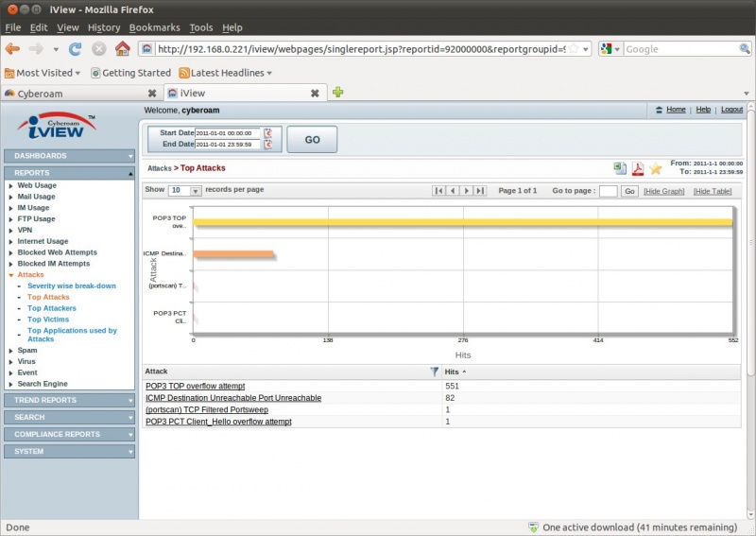The image size is (756, 536).
Task: Hide the table view
Action: click(x=712, y=191)
